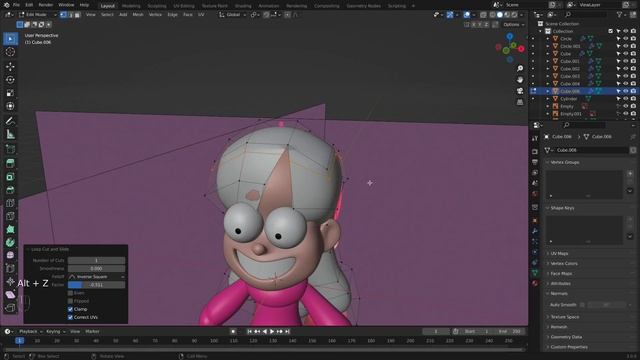Enable vertex select mode
Screen dimensions: 640x360
tap(63, 15)
